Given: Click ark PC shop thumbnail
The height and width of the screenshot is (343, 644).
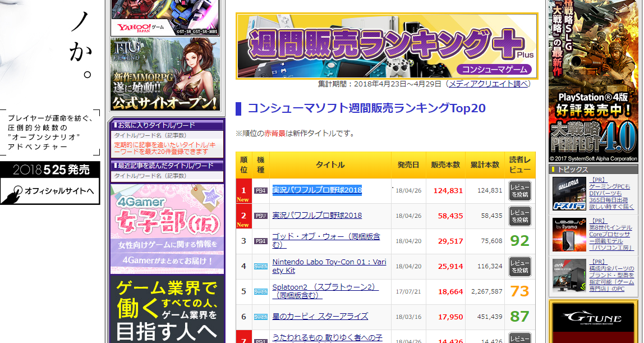Looking at the screenshot, I should 569,275.
